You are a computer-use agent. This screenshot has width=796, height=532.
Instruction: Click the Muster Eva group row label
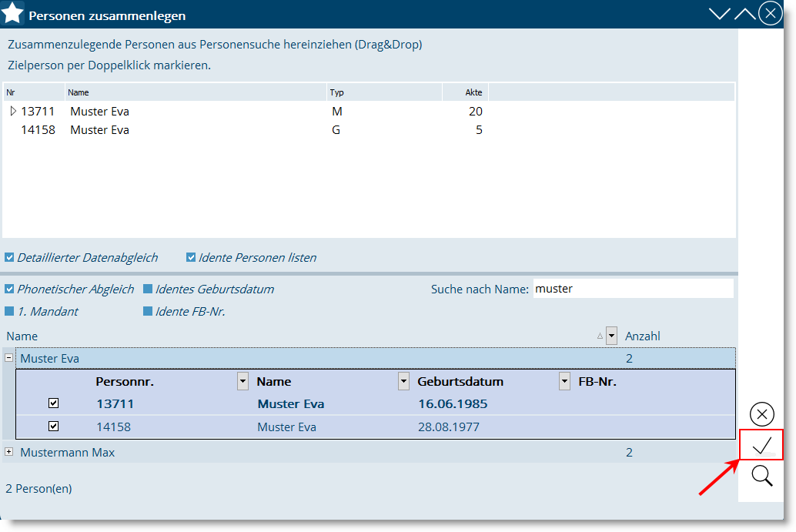(50, 359)
